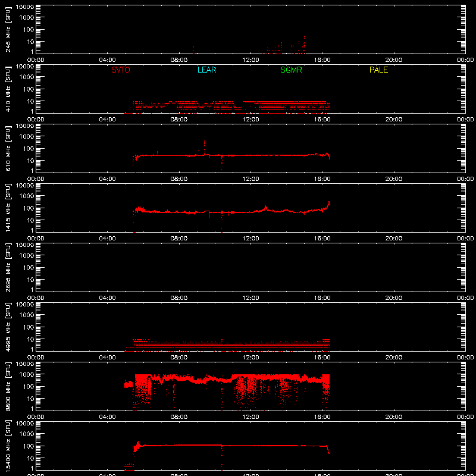Viewport: 476px width, 476px height.
Task: Click the 16:00 label below the 410 MHz panel
Action: 322,120
